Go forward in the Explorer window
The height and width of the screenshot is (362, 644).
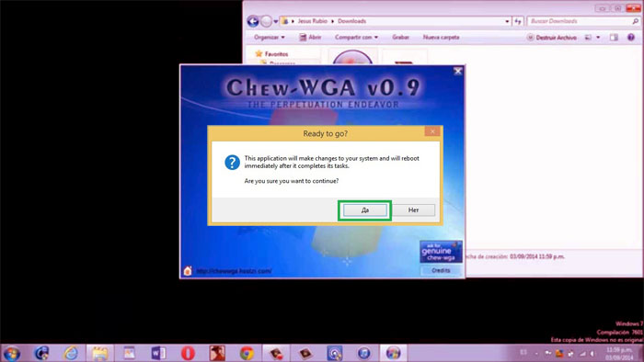(x=266, y=21)
